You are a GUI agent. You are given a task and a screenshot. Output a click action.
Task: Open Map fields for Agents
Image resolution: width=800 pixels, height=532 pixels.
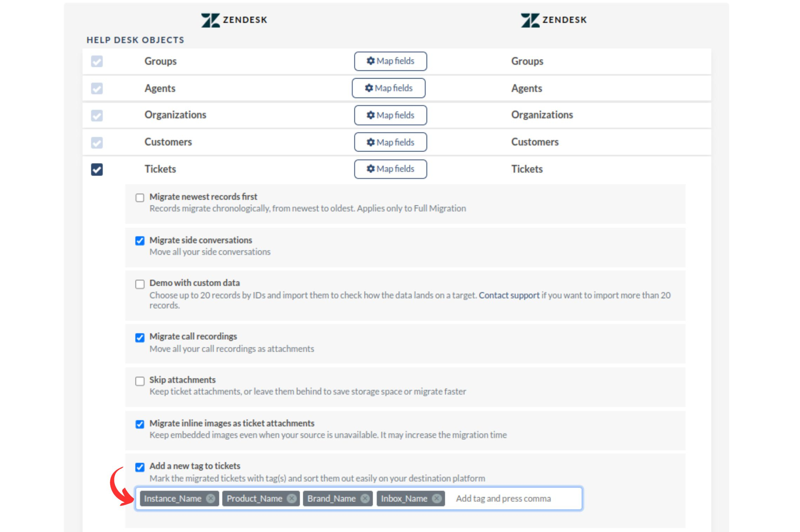point(389,88)
